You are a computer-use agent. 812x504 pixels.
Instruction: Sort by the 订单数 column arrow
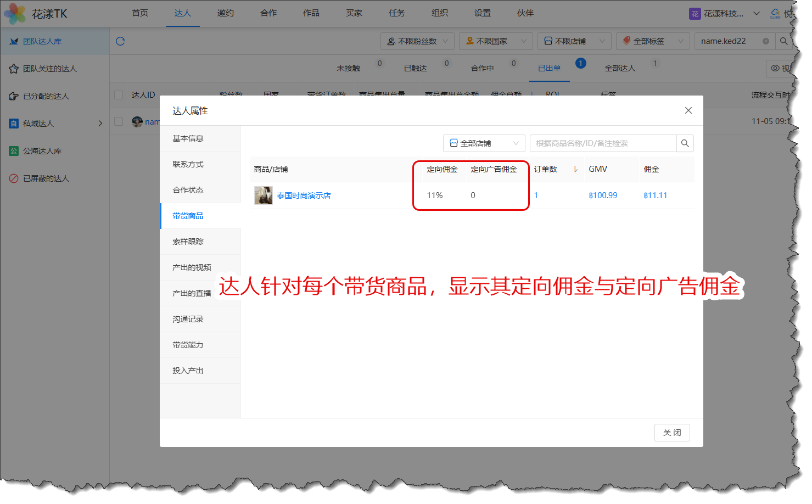click(x=575, y=169)
